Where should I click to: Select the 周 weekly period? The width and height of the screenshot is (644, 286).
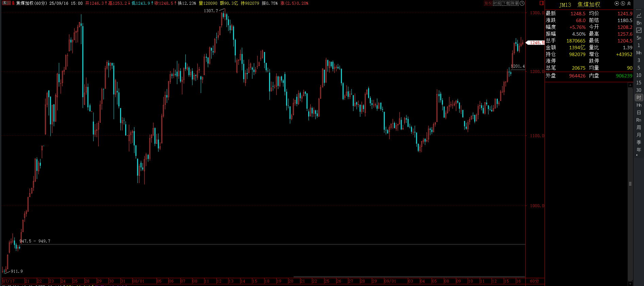pyautogui.click(x=639, y=127)
